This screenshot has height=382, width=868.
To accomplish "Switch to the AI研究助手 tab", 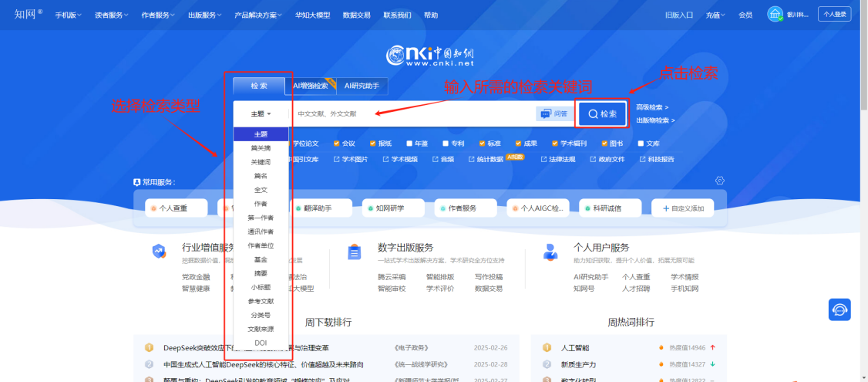I will (x=362, y=86).
